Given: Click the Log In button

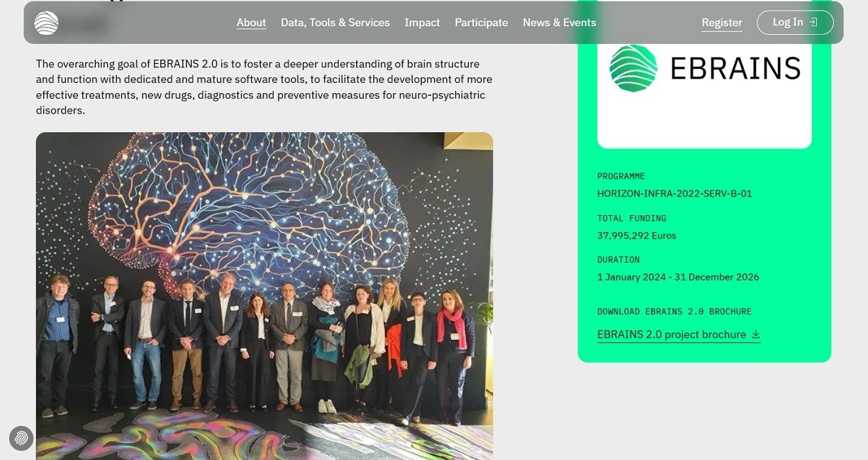Looking at the screenshot, I should (795, 23).
